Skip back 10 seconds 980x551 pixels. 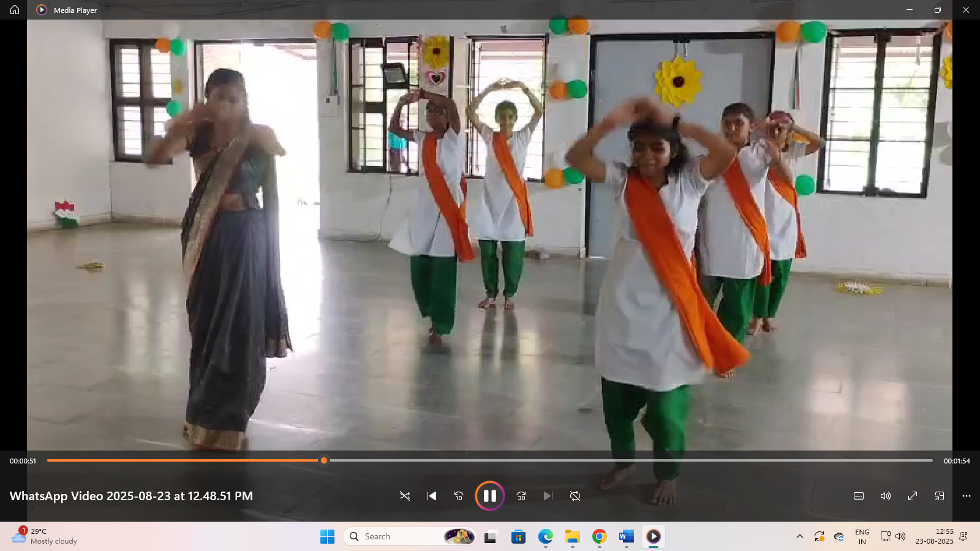[x=459, y=496]
